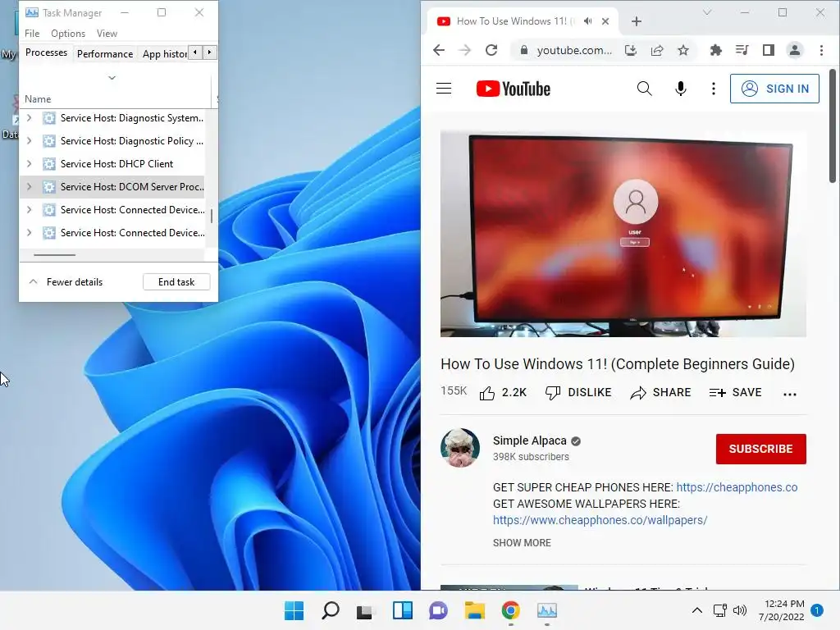Viewport: 840px width, 630px height.
Task: Share this page from address bar
Action: [657, 50]
